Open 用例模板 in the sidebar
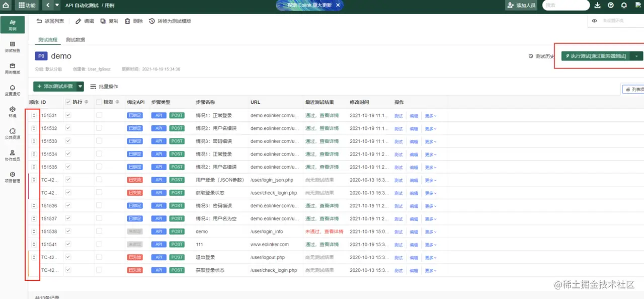The width and height of the screenshot is (644, 299). click(13, 68)
